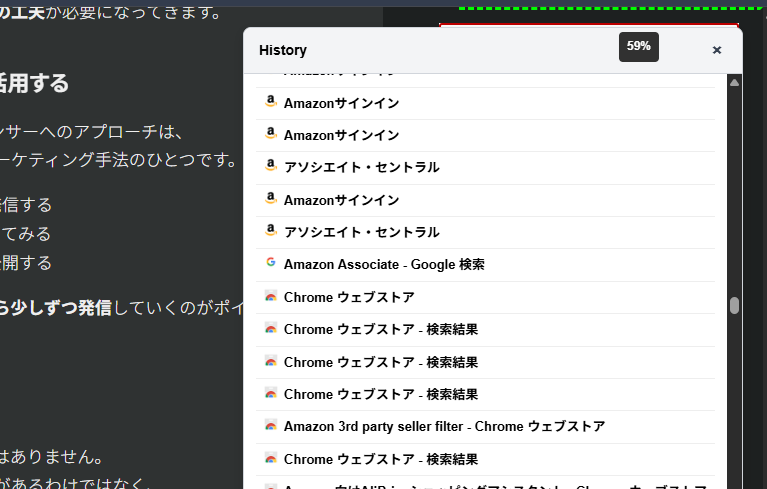Open Chrome ウェブストア - 検索結果 directly below plain Chrome ウェブストア
767x489 pixels.
pyautogui.click(x=485, y=330)
